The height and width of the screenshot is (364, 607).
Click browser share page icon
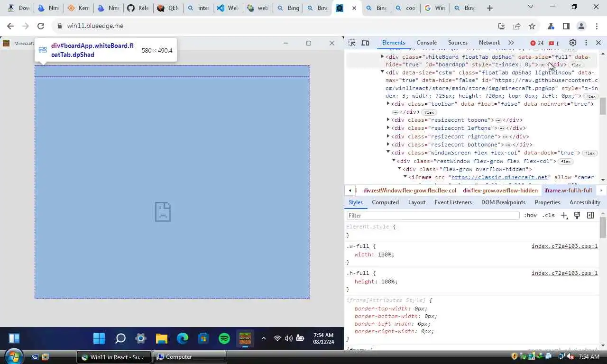pyautogui.click(x=517, y=26)
